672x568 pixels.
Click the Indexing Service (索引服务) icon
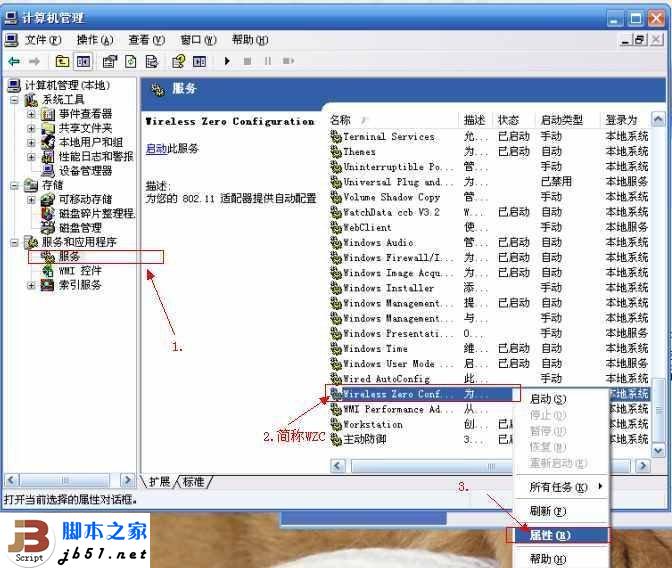coord(48,285)
